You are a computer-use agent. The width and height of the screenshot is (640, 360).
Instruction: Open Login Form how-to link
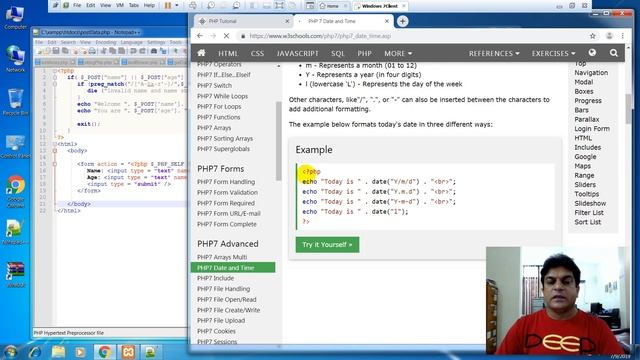[x=592, y=129]
